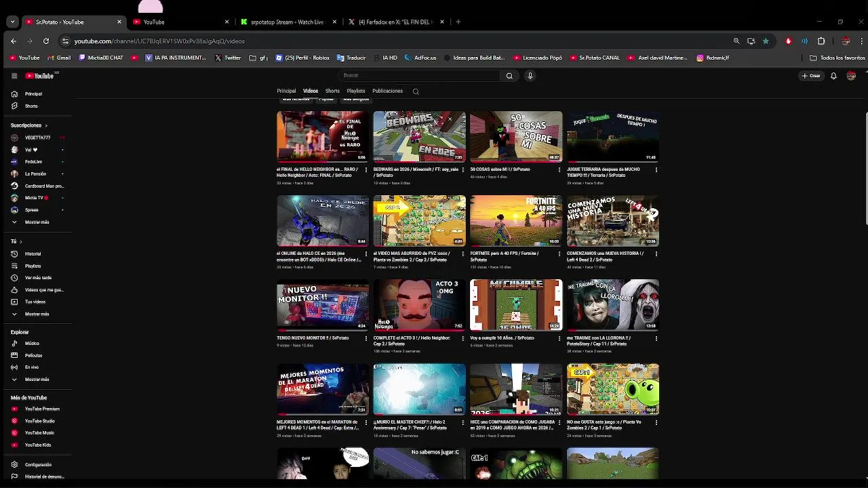Open options menu for JUGUE TERRARIA video

[656, 169]
